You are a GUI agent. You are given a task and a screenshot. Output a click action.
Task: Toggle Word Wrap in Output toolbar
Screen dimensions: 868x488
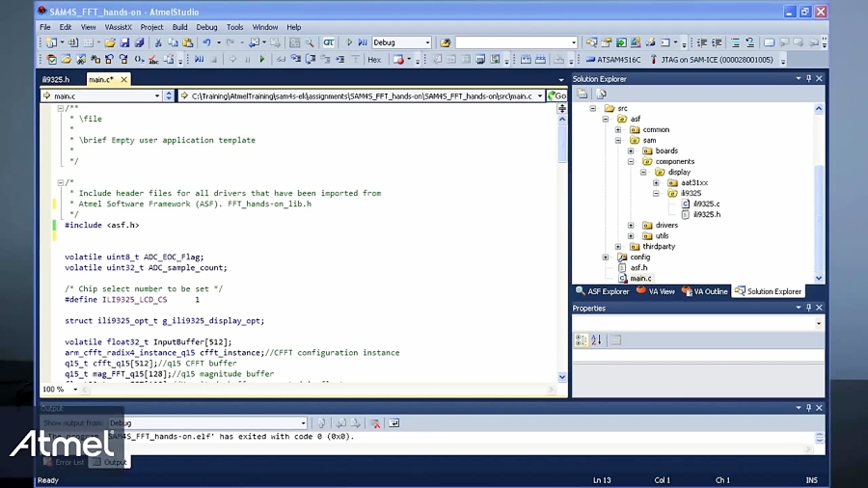393,423
